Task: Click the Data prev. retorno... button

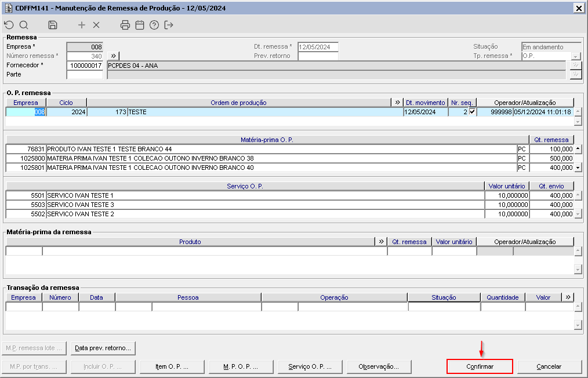Action: (x=103, y=348)
